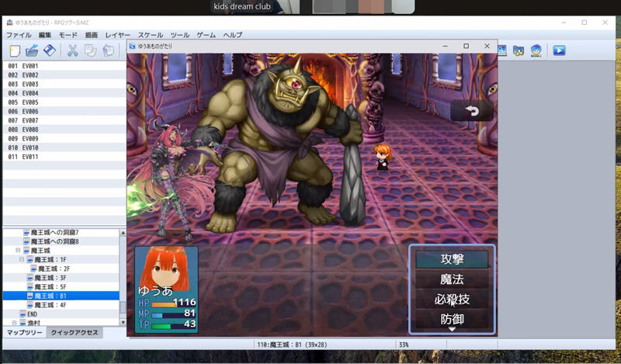Click the 33% zoom status bar entry
The height and width of the screenshot is (364, 621).
[x=404, y=345]
